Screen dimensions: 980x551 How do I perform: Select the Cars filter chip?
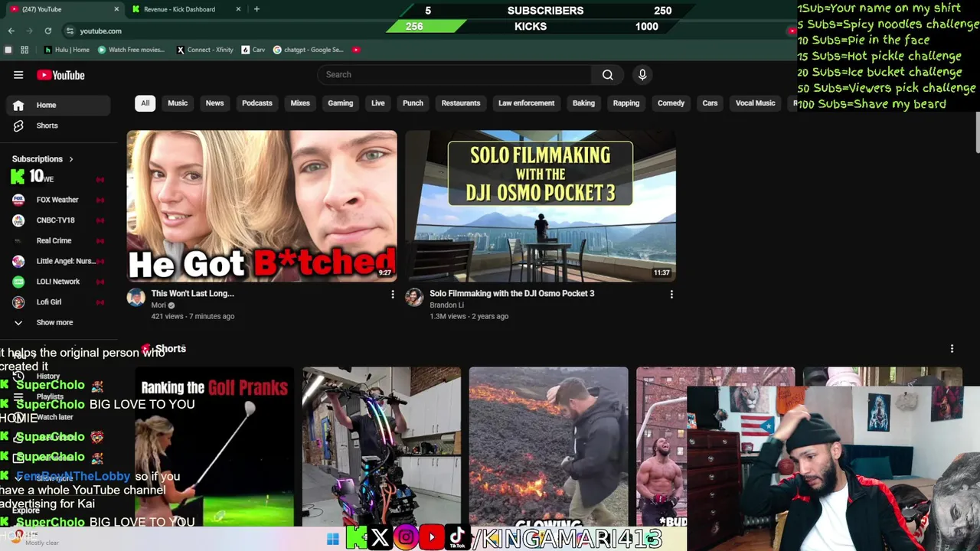[x=710, y=103]
